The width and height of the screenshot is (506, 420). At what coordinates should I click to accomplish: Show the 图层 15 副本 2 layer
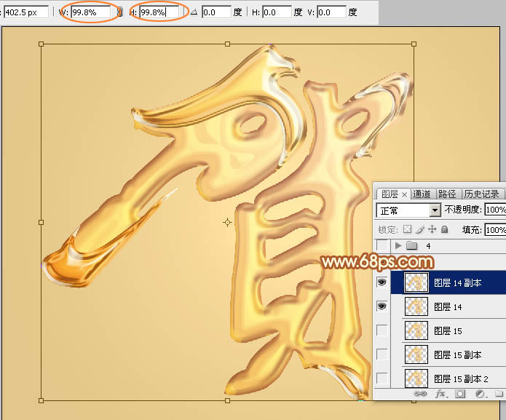pos(382,378)
